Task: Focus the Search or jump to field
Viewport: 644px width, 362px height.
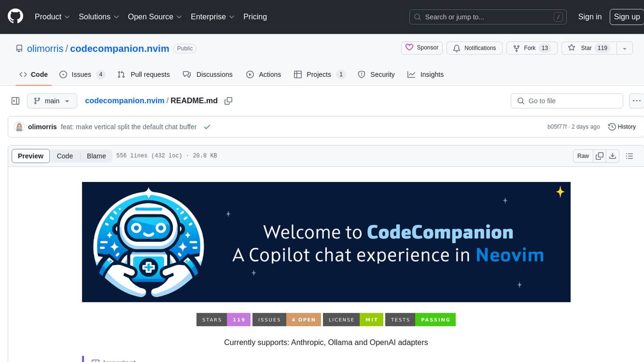Action: pyautogui.click(x=488, y=17)
